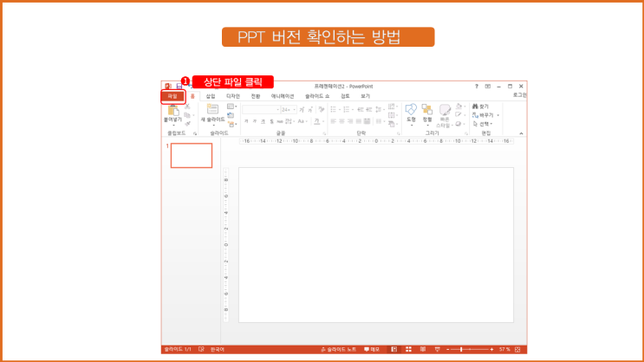Image resolution: width=644 pixels, height=362 pixels.
Task: Click the increase indent icon
Action: coord(369,110)
